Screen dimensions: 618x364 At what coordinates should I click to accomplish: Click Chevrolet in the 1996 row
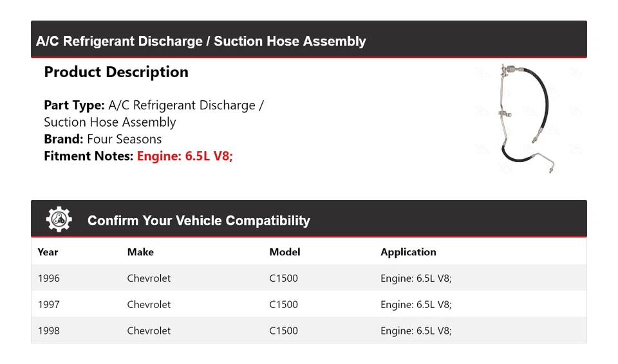(x=149, y=278)
